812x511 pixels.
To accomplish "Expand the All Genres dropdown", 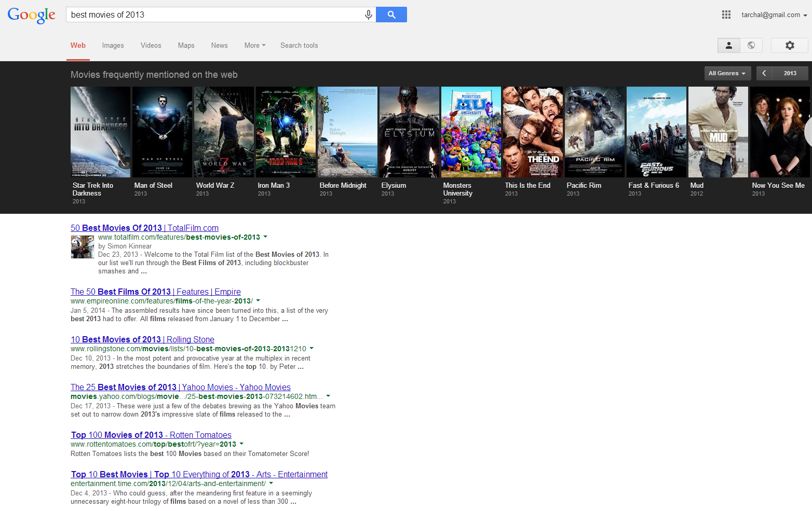I will tap(727, 73).
